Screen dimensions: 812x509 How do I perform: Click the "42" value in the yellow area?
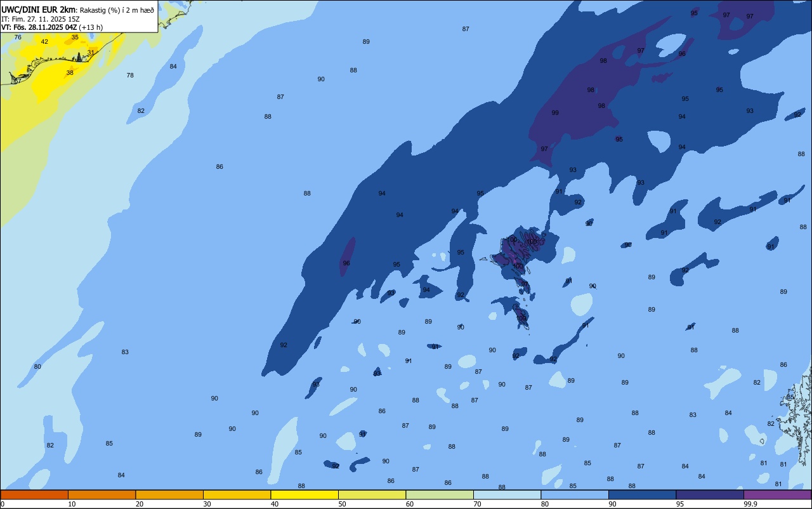tap(44, 42)
